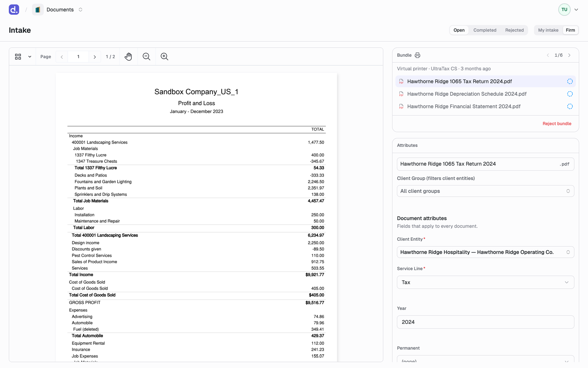Image resolution: width=588 pixels, height=368 pixels.
Task: Switch to the Open tab
Action: [459, 30]
